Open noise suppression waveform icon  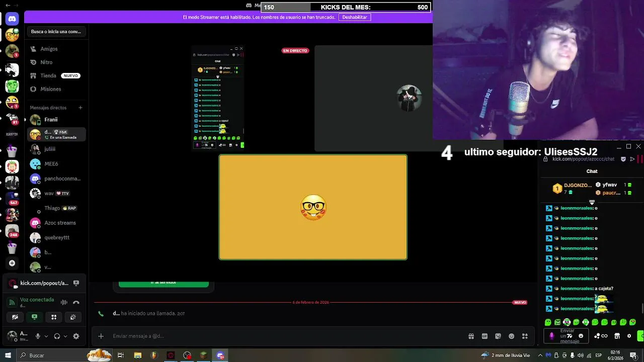[64, 302]
